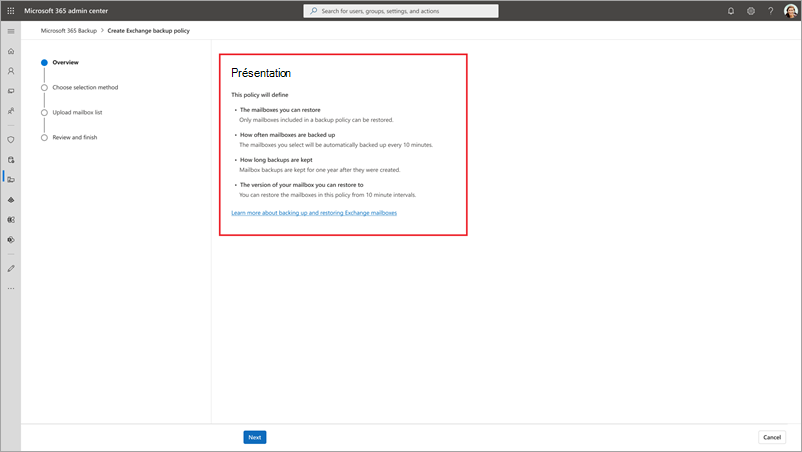Click 'The mailboxes you can restore' bullet
This screenshot has height=452, width=802.
(280, 110)
